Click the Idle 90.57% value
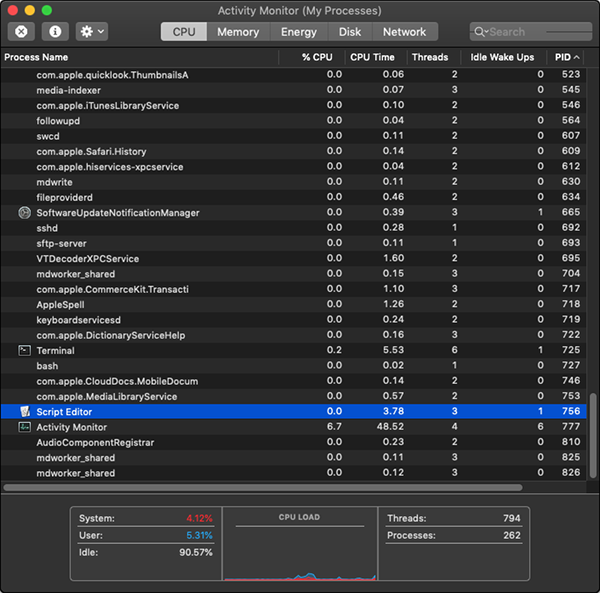Screen dimensions: 600x593 point(196,552)
